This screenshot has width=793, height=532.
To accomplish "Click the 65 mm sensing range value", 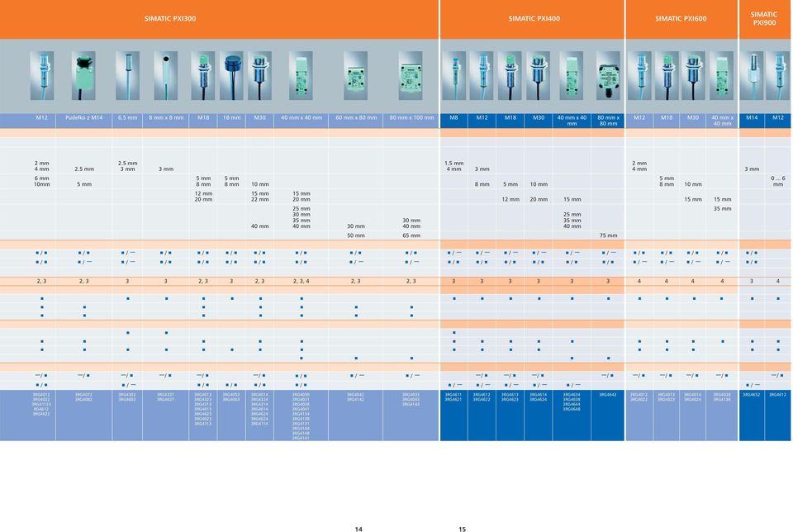I will pos(411,235).
